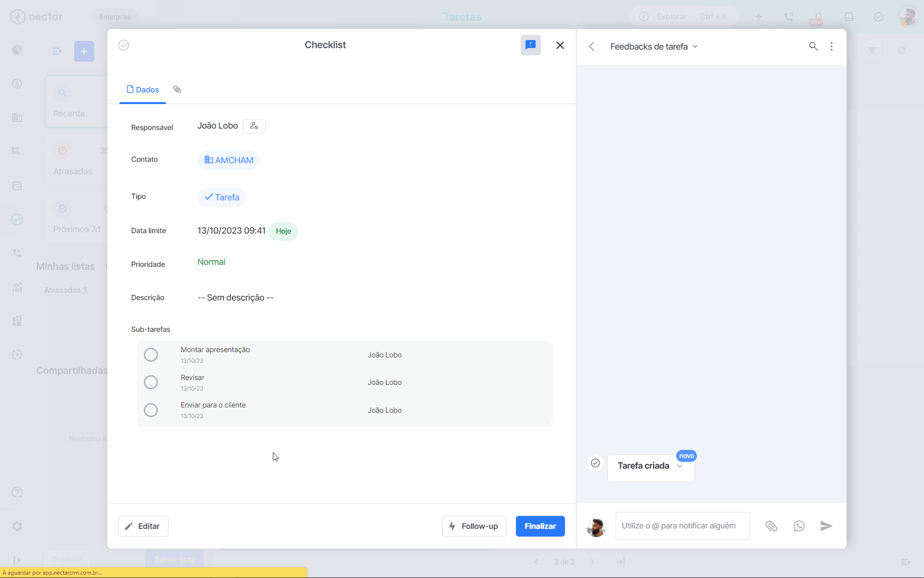Search within the feedback panel
The width and height of the screenshot is (924, 578).
[x=813, y=47]
